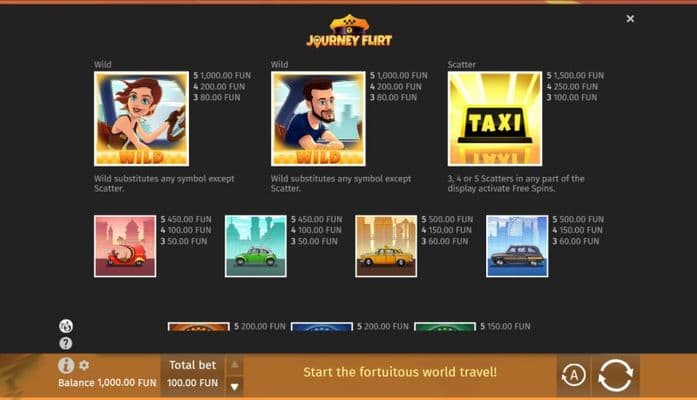
Task: Click the black London cab symbol
Action: click(x=517, y=246)
